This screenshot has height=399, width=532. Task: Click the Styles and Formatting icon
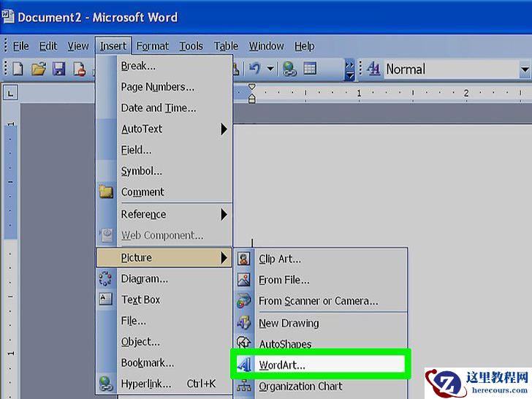point(373,69)
